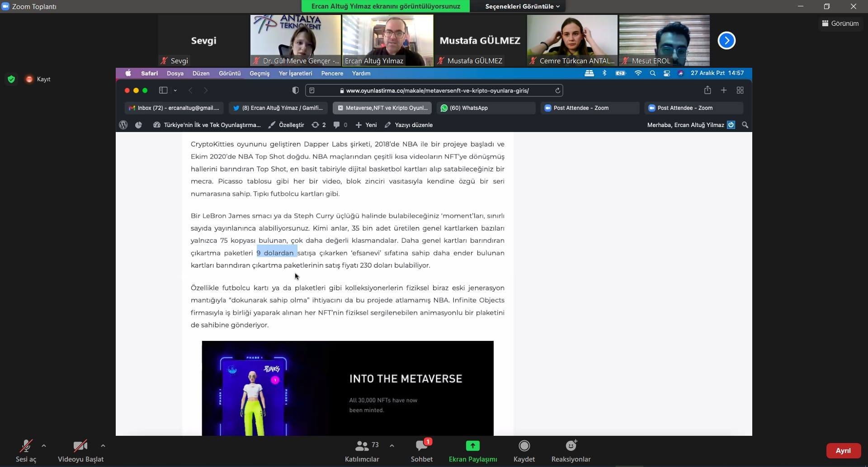
Task: Open Görüntü menu in Safari
Action: [x=230, y=73]
